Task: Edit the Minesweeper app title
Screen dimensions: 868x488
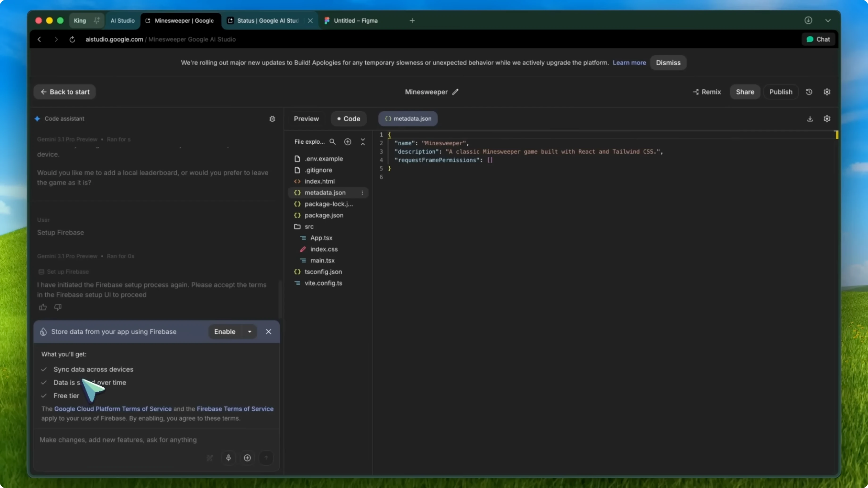Action: [x=455, y=92]
